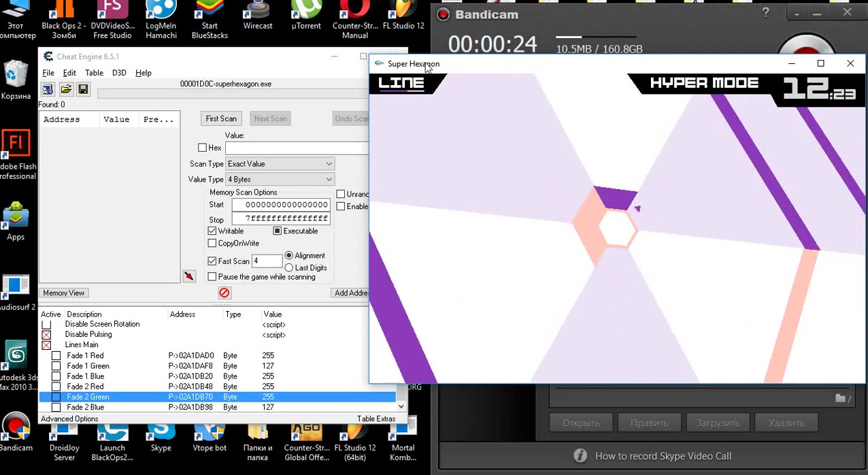
Task: Expand Table Extras
Action: click(x=377, y=419)
